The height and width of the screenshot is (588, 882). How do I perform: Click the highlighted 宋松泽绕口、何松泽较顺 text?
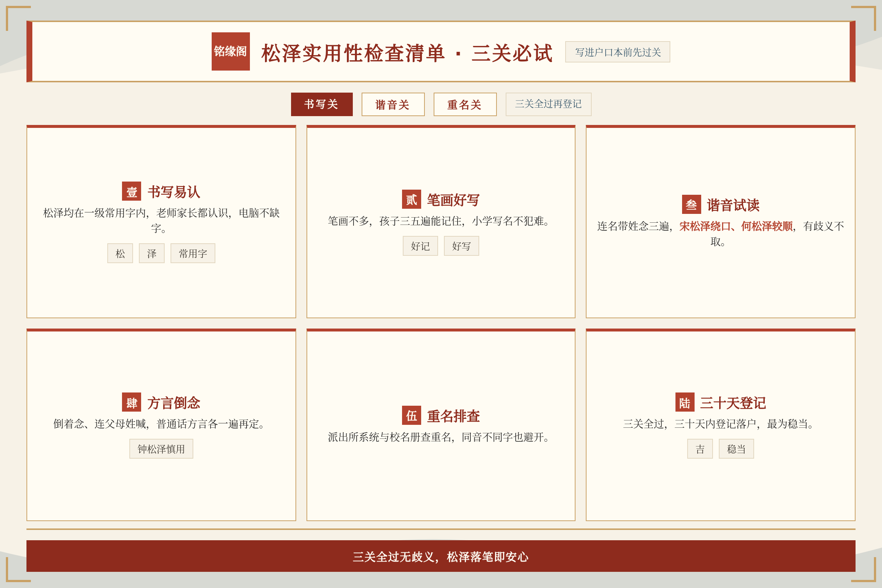736,226
